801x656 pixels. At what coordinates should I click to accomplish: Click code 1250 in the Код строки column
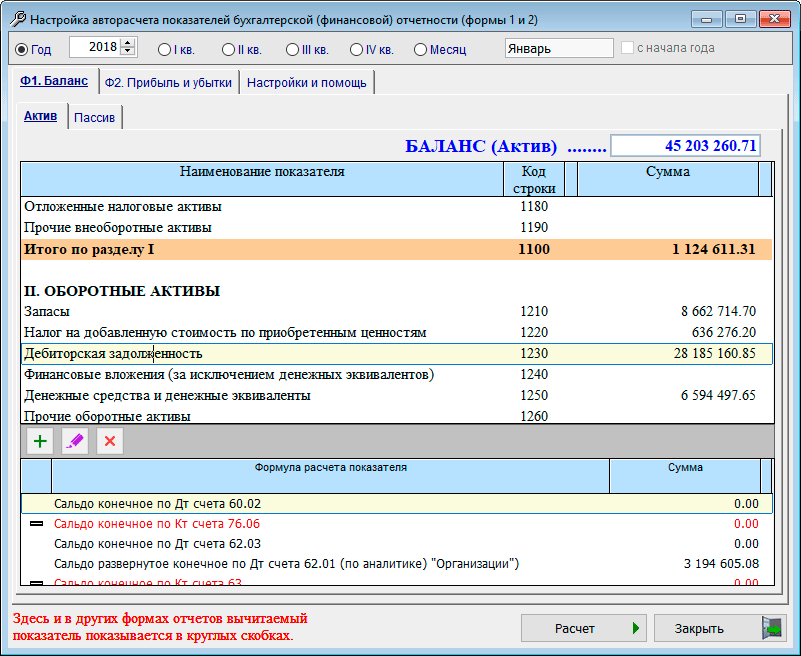coord(534,395)
